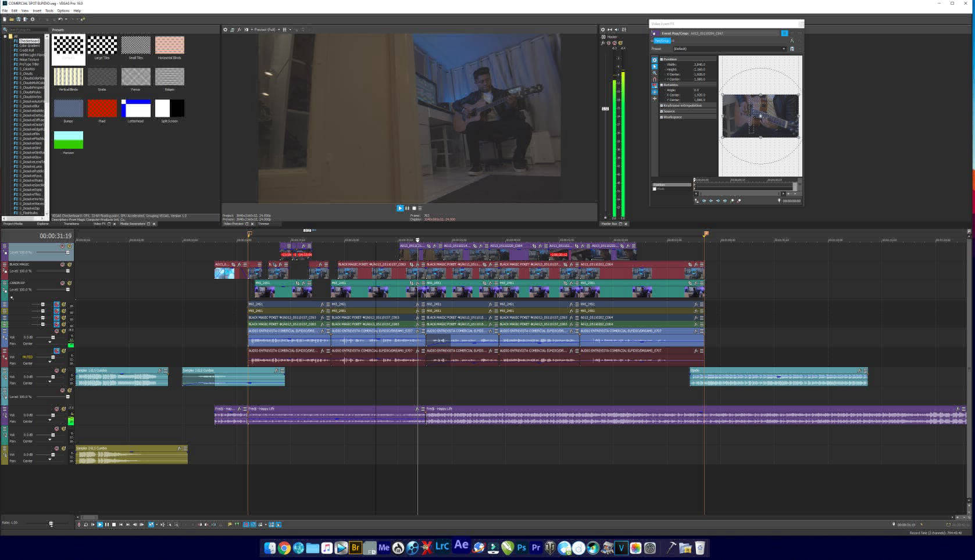Open the Preview (Full) quality dropdown
975x560 pixels.
pos(266,30)
